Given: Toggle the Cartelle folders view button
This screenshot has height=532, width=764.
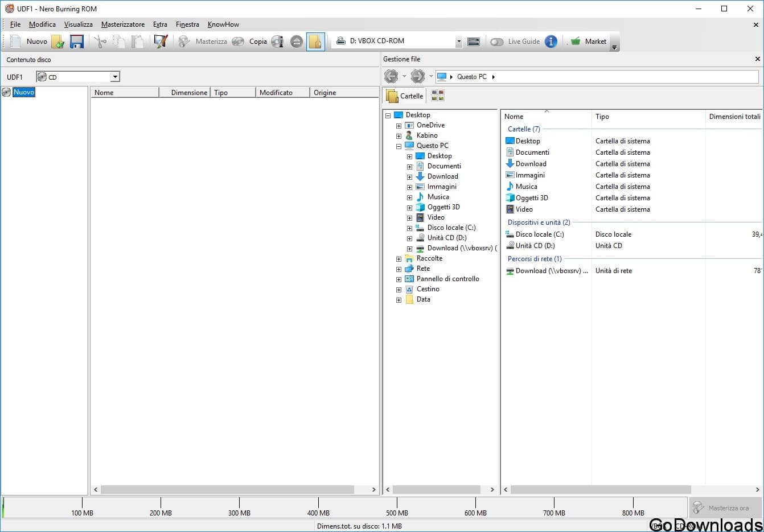Looking at the screenshot, I should click(405, 96).
